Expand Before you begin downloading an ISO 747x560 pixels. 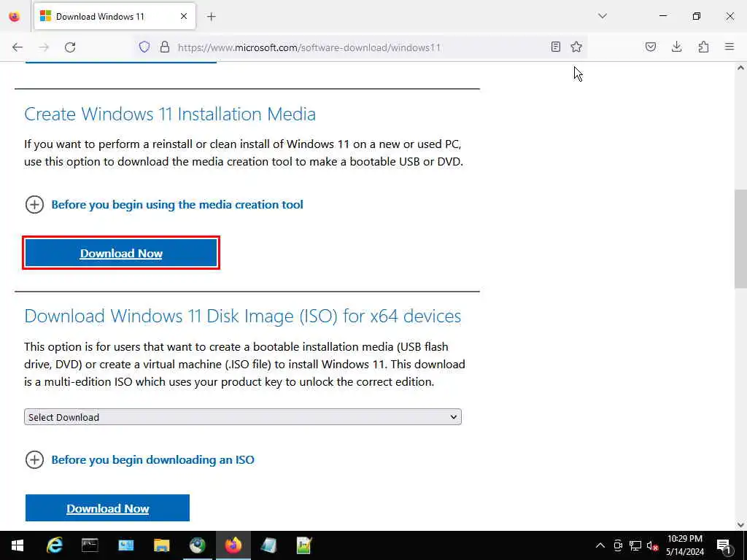(x=139, y=460)
